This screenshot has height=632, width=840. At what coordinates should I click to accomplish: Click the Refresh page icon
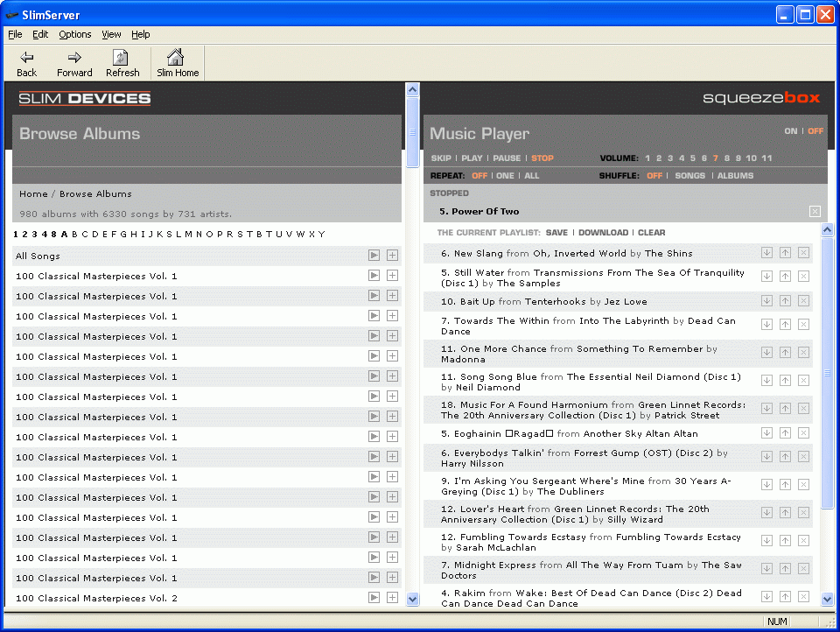tap(122, 58)
